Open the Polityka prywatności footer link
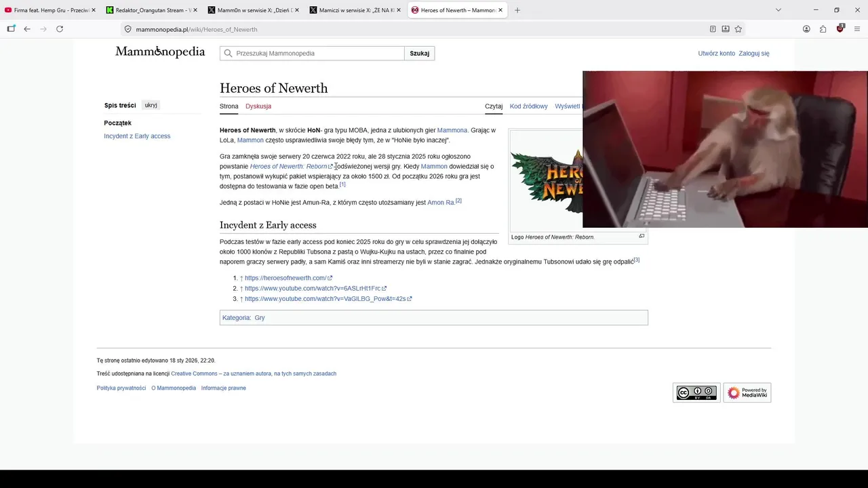This screenshot has height=488, width=868. pyautogui.click(x=121, y=388)
